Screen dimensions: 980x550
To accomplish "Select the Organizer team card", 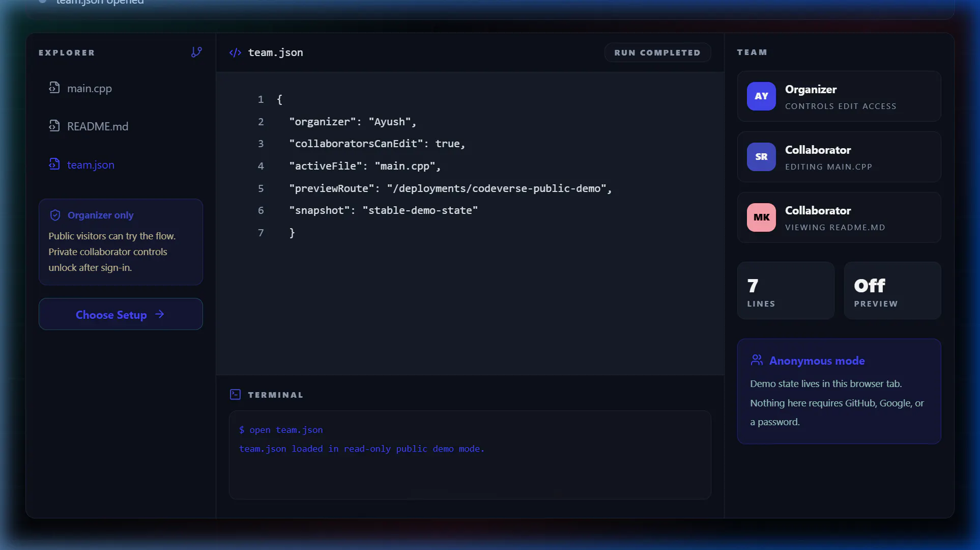I will pos(839,96).
